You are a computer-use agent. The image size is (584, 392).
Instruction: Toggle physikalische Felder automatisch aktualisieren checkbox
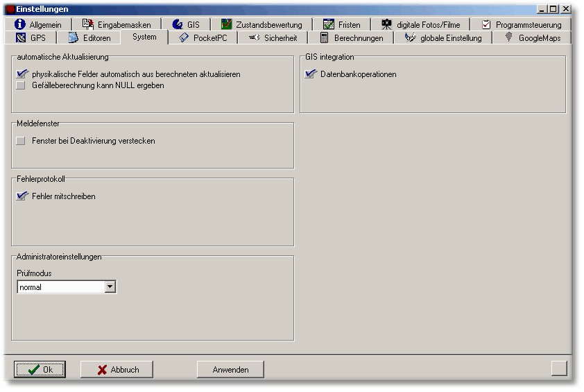click(x=21, y=74)
